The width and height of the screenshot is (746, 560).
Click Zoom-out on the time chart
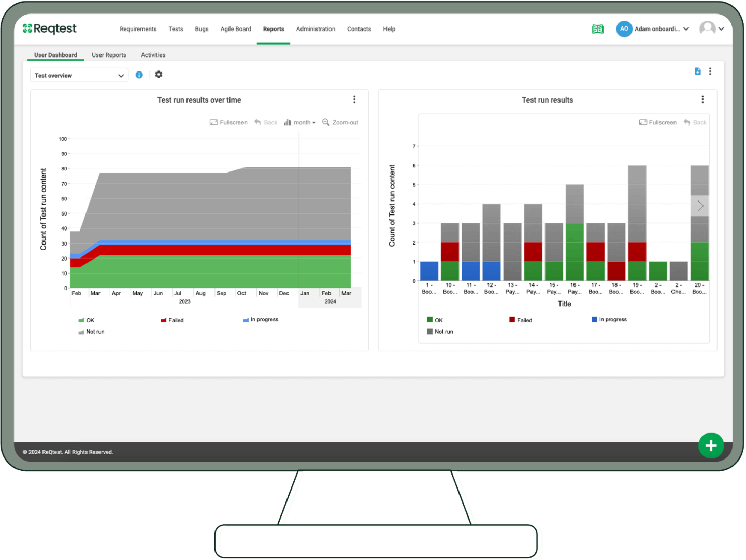pos(340,122)
